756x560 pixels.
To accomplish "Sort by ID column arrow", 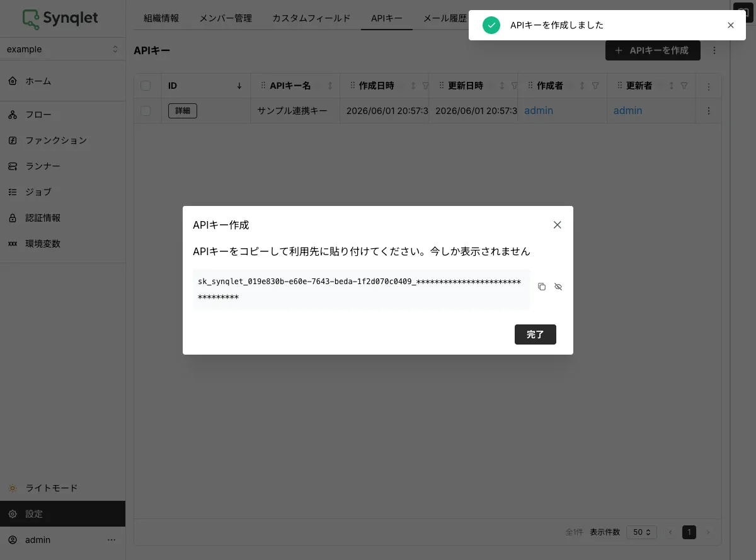I will click(x=239, y=86).
